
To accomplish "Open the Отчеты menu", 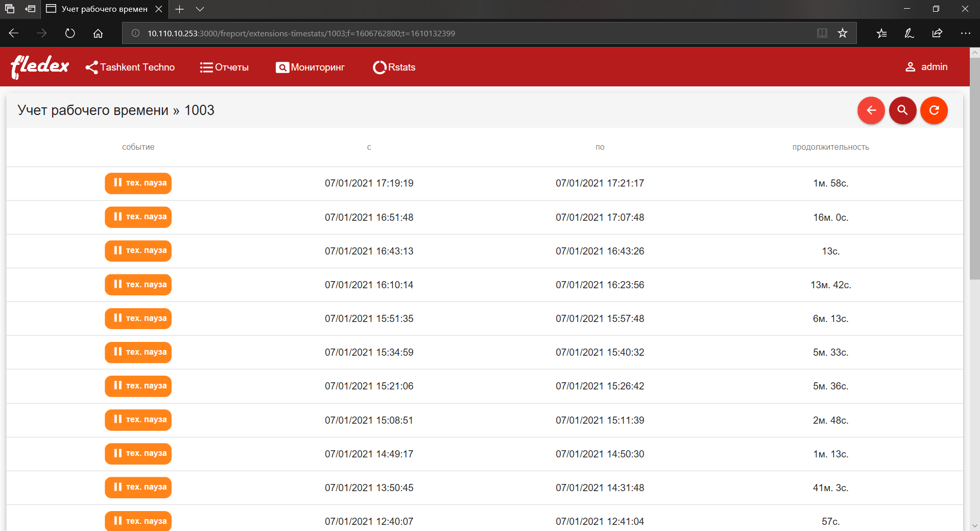I will (x=224, y=67).
